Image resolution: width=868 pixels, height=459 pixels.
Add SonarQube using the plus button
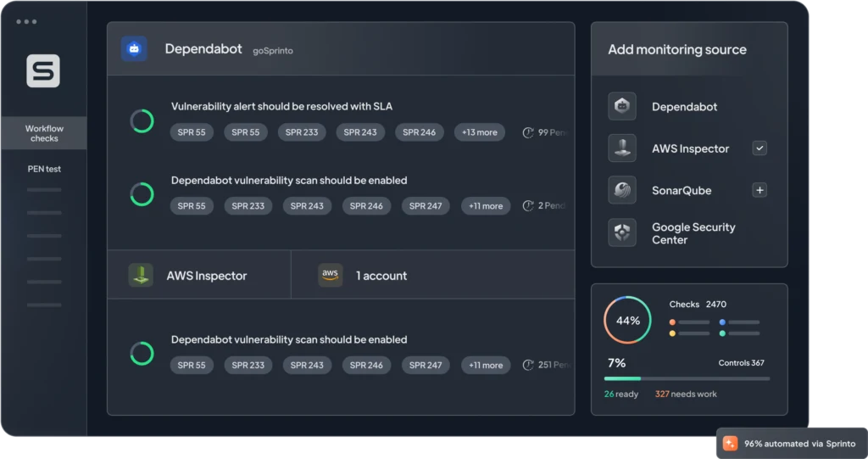click(x=759, y=190)
